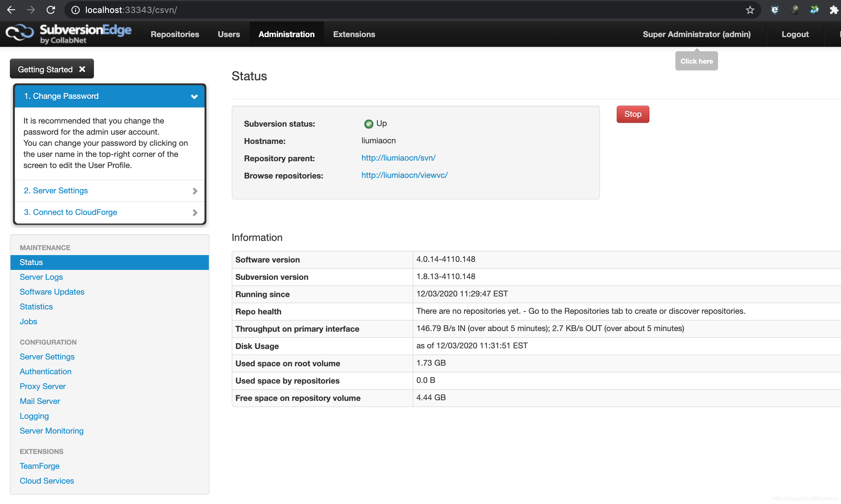Image resolution: width=841 pixels, height=504 pixels.
Task: Open Server Logs in sidebar
Action: tap(41, 277)
